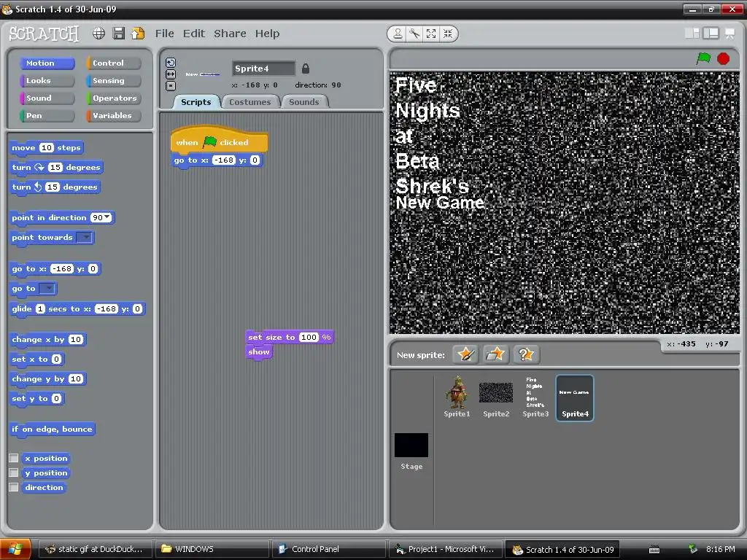The width and height of the screenshot is (747, 560).
Task: Click the Sprite4 name field
Action: [x=263, y=69]
